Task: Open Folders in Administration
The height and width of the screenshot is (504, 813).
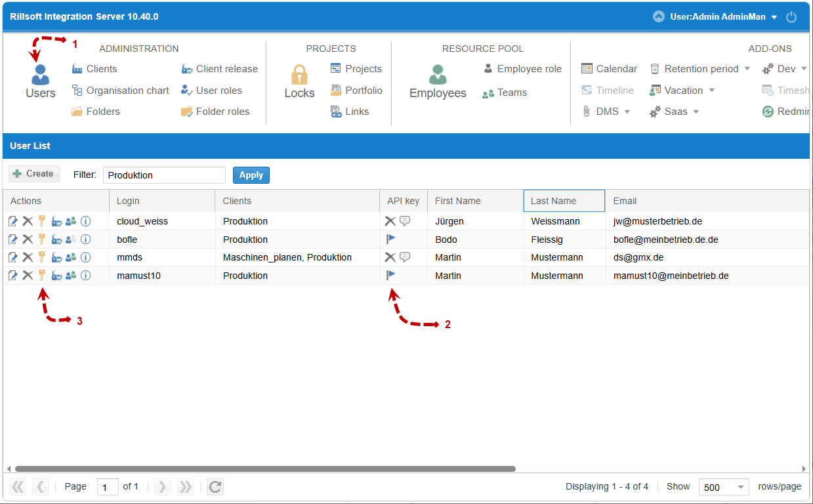Action: tap(96, 112)
